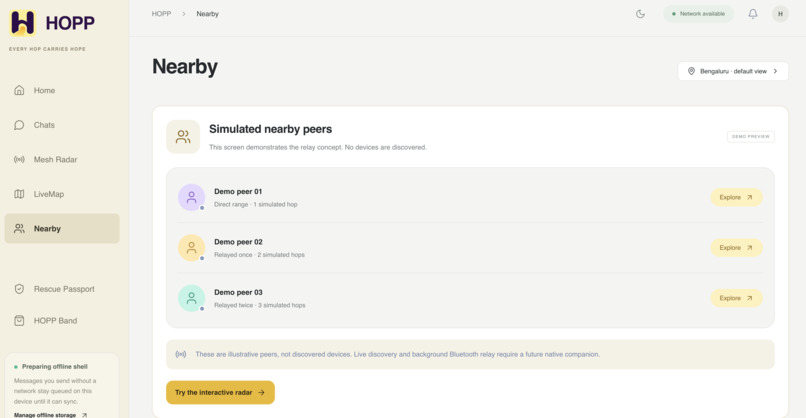Click the arrow icon on Demo peer 01 Explore
806x418 pixels.
click(x=749, y=197)
